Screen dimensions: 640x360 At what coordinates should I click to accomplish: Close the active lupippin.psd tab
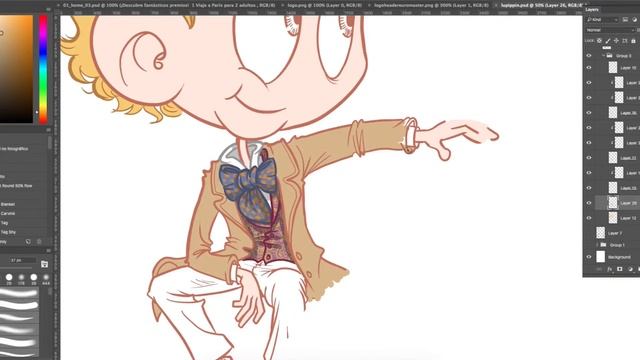click(496, 5)
